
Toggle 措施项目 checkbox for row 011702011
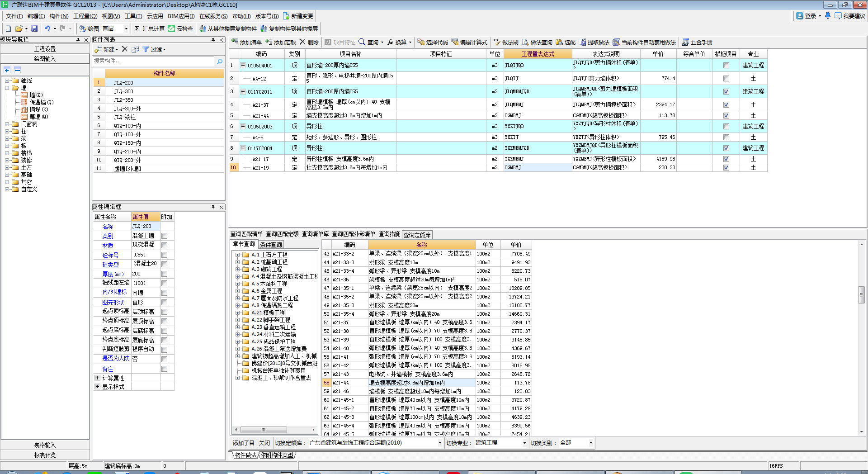click(726, 91)
